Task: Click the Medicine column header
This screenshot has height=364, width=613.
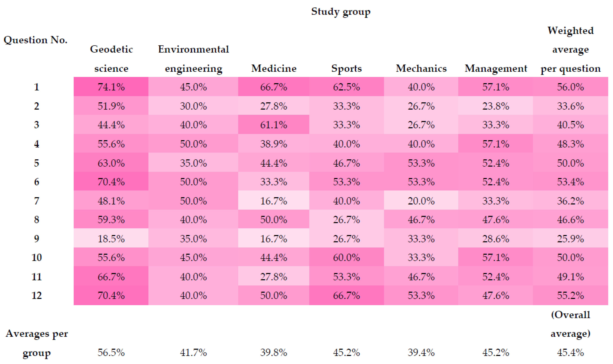Action: pyautogui.click(x=274, y=68)
